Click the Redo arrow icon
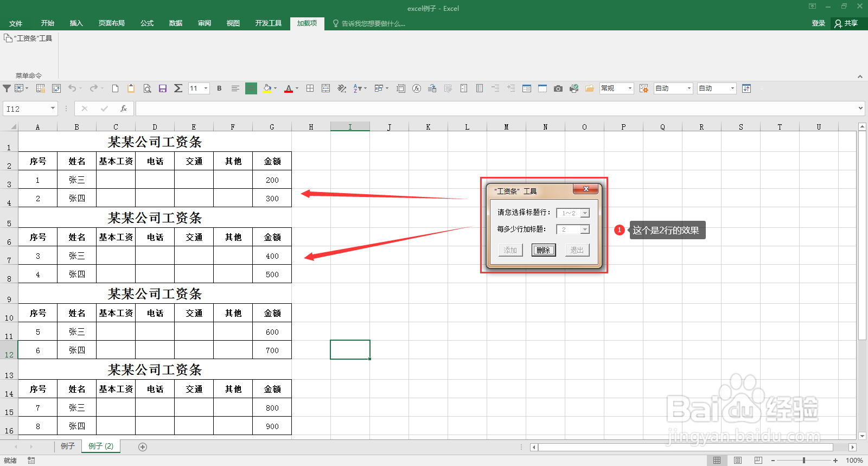 click(x=93, y=88)
